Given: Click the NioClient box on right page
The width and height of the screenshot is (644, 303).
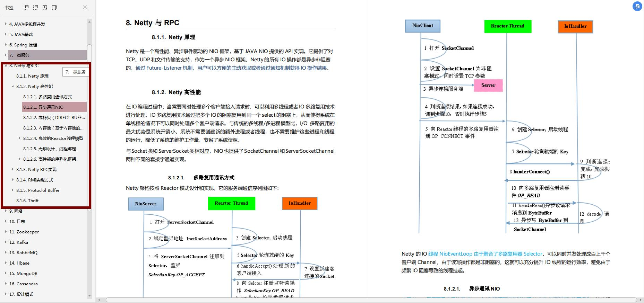Looking at the screenshot, I should coord(423,26).
